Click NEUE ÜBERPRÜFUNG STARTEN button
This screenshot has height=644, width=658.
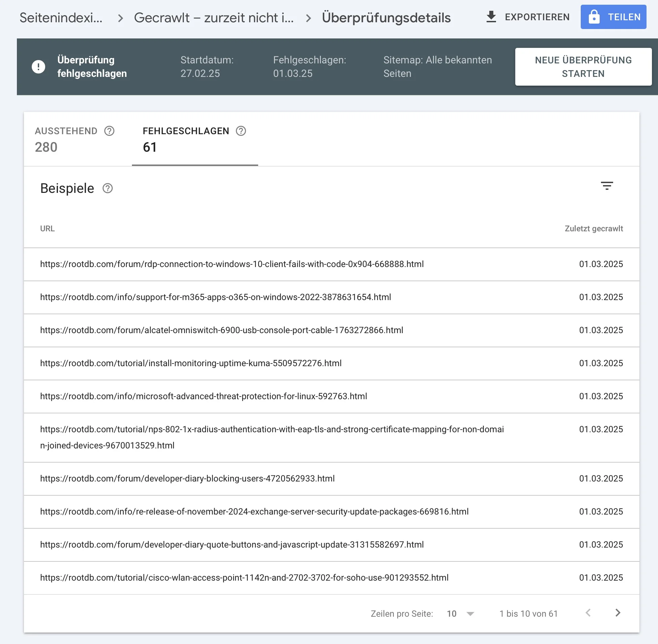tap(582, 66)
